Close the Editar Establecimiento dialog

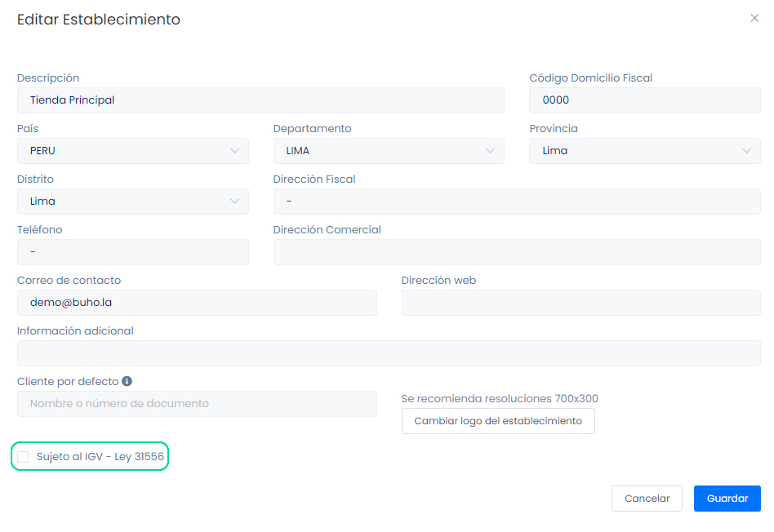[754, 18]
